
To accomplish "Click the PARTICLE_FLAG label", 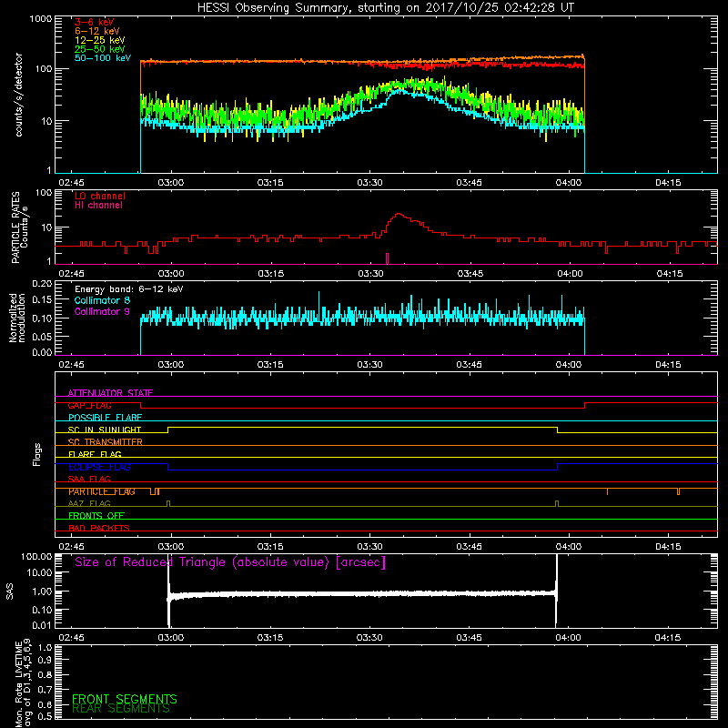I will (102, 491).
